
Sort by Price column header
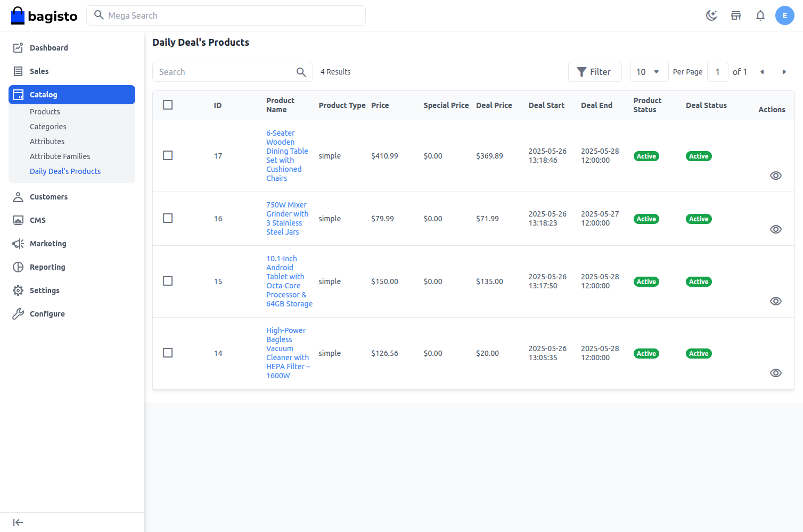380,105
